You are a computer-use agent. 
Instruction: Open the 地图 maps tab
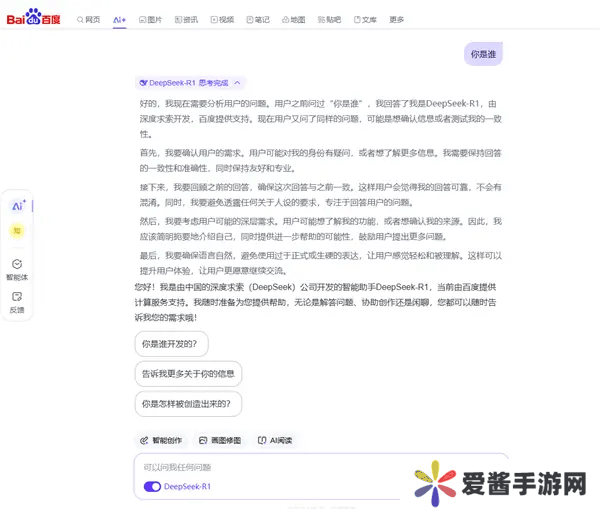coord(293,19)
